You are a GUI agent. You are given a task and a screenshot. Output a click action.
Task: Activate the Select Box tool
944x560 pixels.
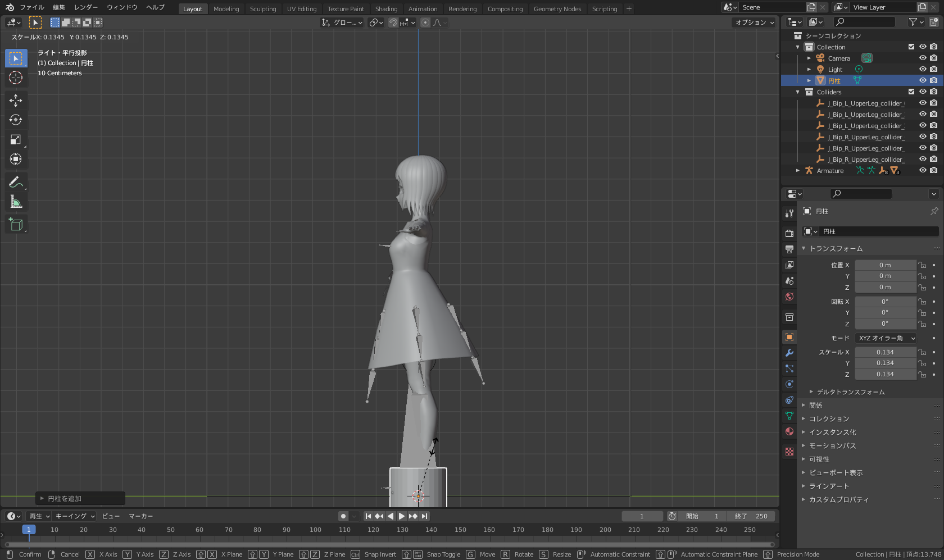coord(16,58)
